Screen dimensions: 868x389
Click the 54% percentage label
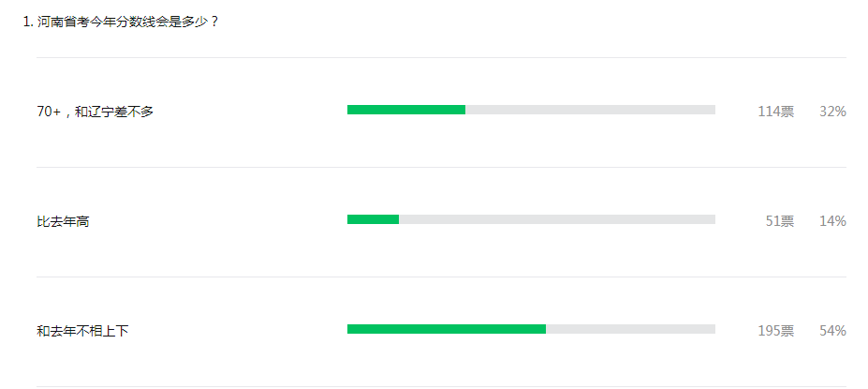832,331
